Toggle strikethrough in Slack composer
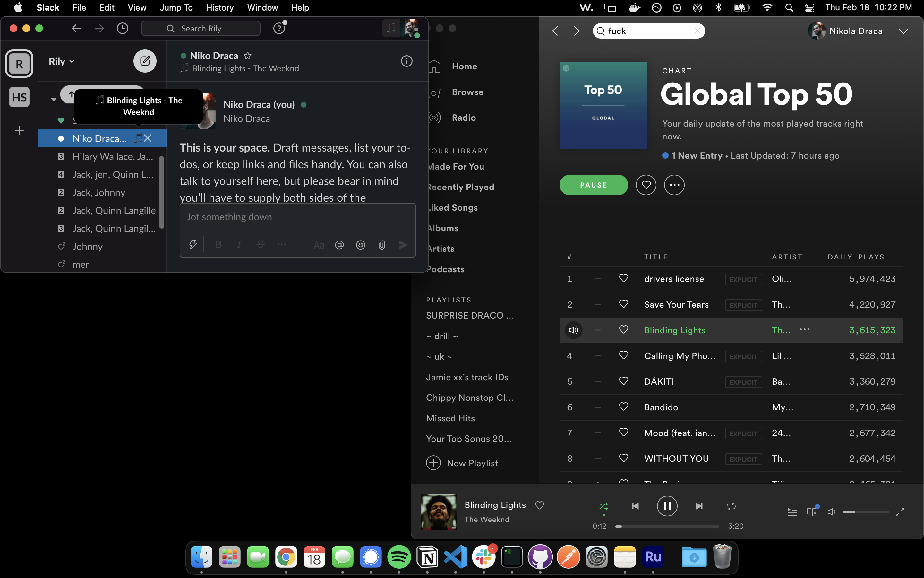Image resolution: width=924 pixels, height=578 pixels. pos(261,245)
